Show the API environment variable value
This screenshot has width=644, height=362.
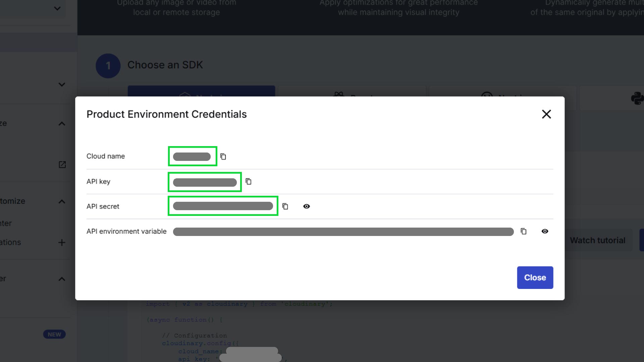(545, 231)
